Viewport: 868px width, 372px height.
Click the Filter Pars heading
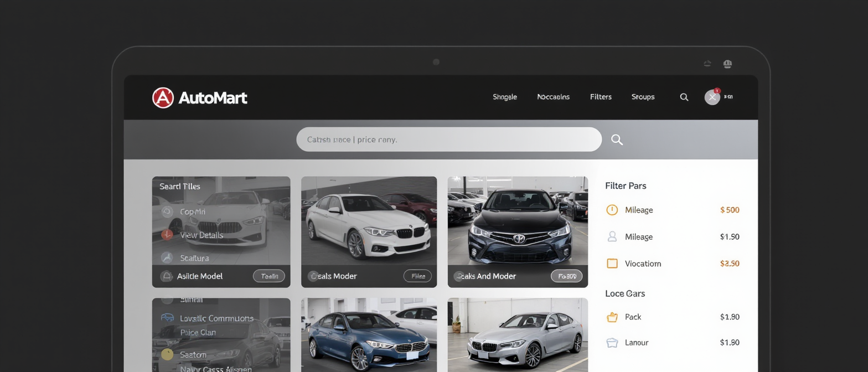pos(626,186)
